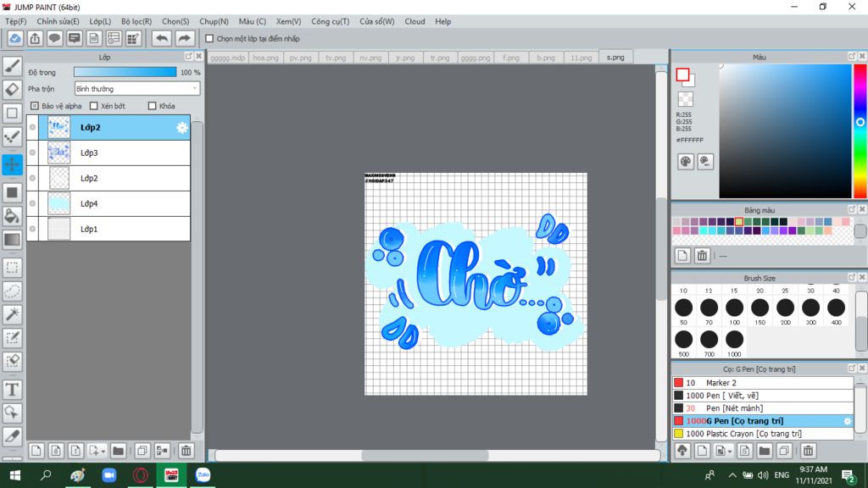
Task: Pop out the Màu panel
Action: 852,57
